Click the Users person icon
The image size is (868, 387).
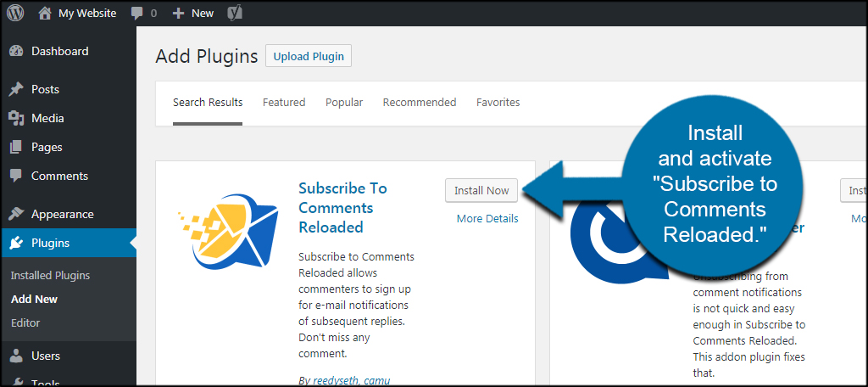click(17, 356)
